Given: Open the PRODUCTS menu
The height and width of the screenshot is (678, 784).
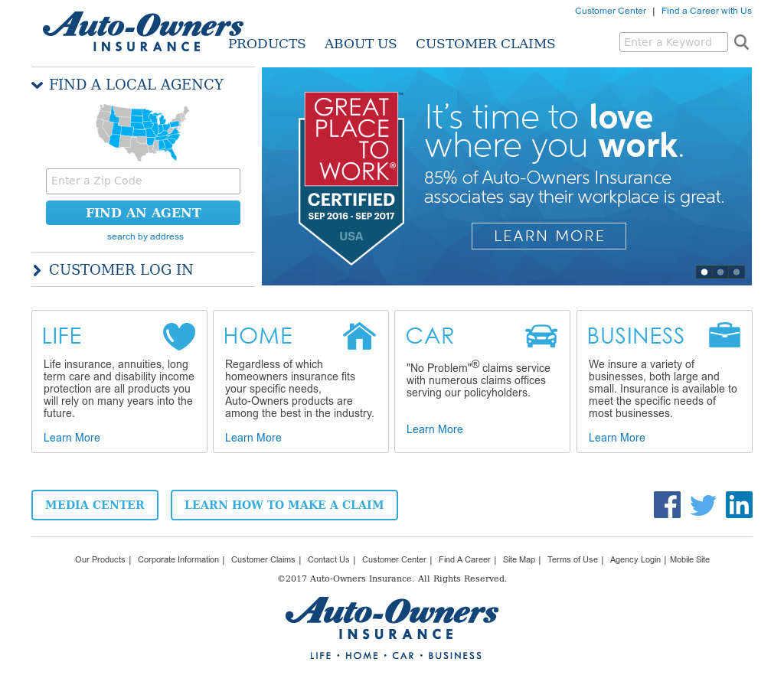Looking at the screenshot, I should 266,44.
